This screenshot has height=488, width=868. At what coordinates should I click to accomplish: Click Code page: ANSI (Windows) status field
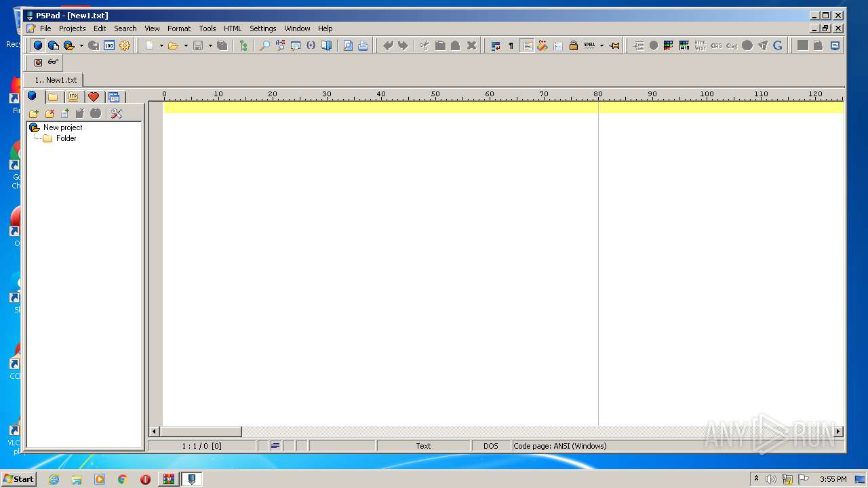tap(677, 446)
